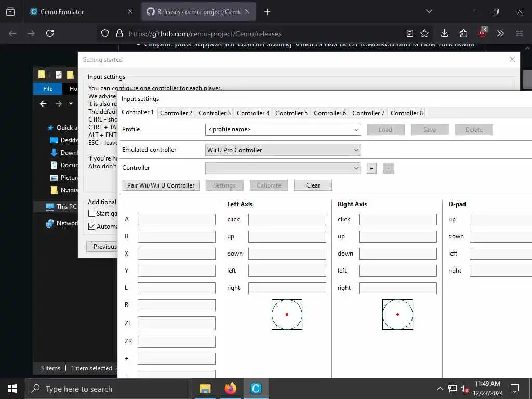Select the Controller 2 tab
Image resolution: width=532 pixels, height=399 pixels.
176,113
